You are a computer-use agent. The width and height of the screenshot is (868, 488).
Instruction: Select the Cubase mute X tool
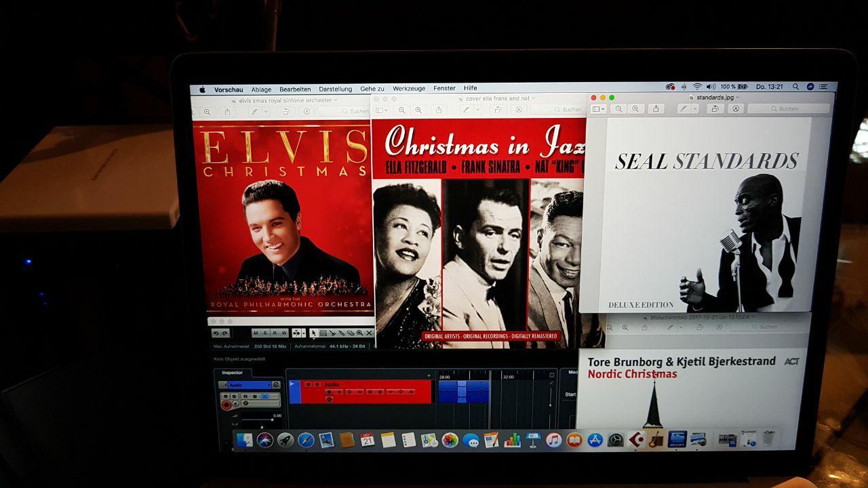point(369,333)
